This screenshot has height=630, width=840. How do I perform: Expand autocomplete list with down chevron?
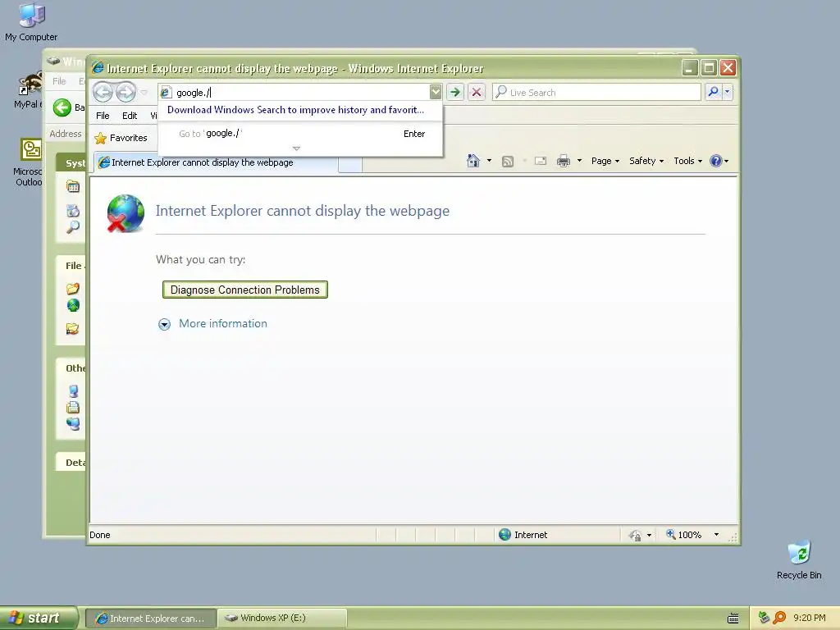[296, 148]
